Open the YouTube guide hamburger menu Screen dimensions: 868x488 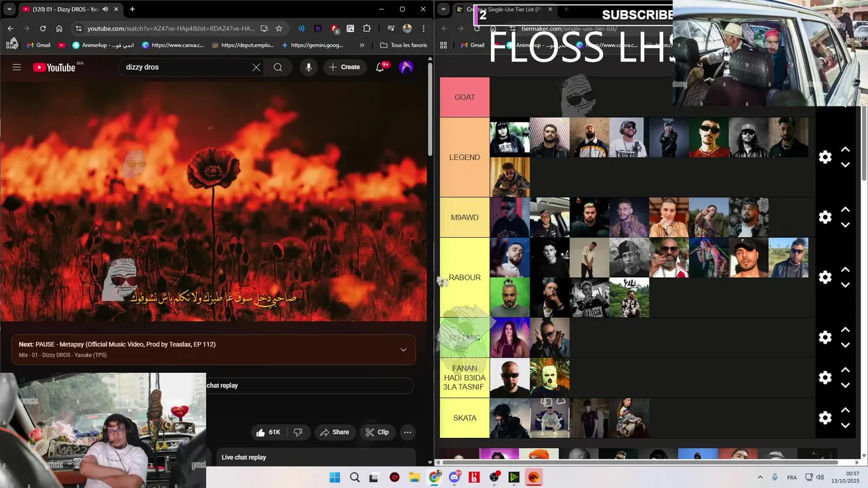pos(17,67)
